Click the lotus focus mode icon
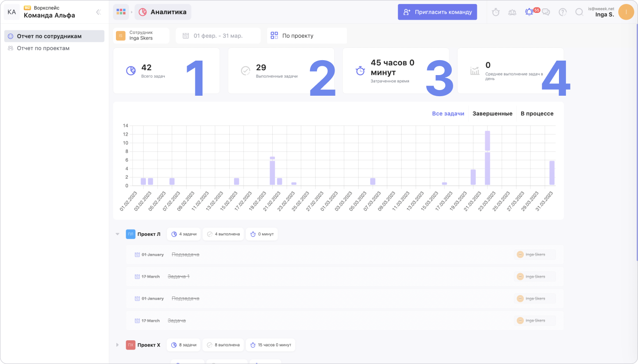 coord(512,12)
